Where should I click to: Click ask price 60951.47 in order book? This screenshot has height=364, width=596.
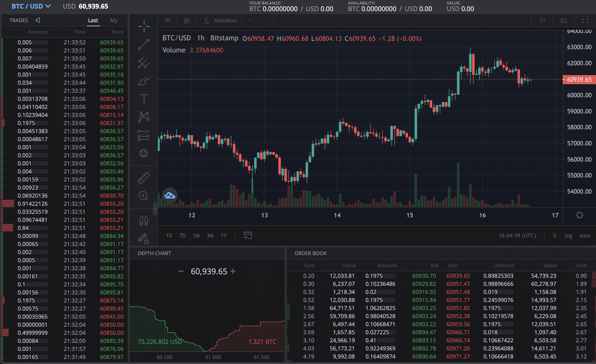[x=458, y=284]
